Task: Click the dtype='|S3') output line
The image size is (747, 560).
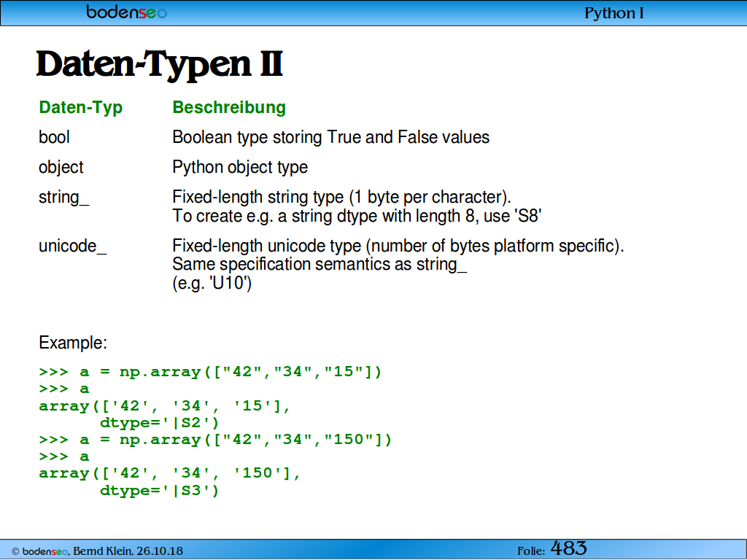Action: pyautogui.click(x=159, y=490)
